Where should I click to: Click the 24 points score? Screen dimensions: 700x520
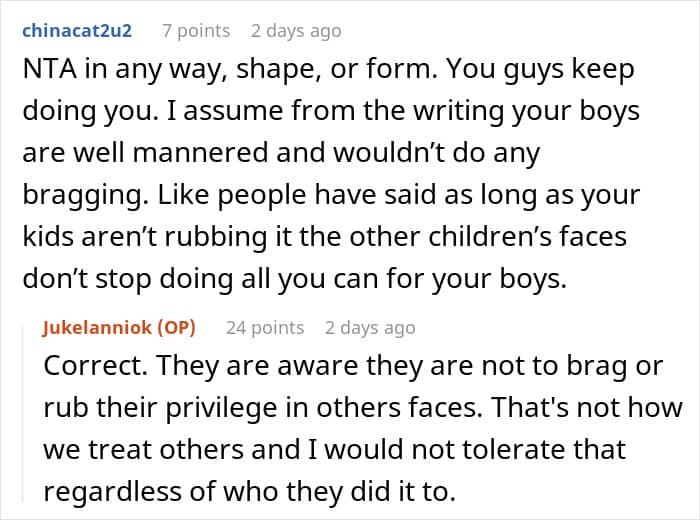[264, 327]
